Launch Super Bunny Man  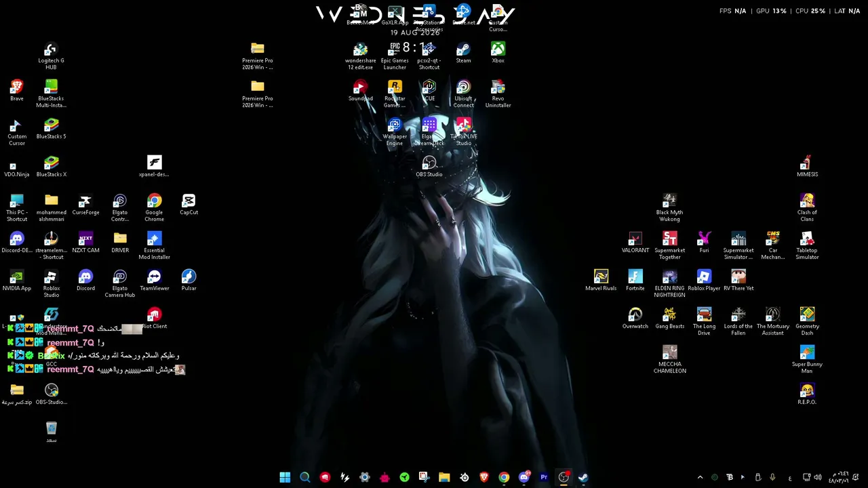pos(807,360)
